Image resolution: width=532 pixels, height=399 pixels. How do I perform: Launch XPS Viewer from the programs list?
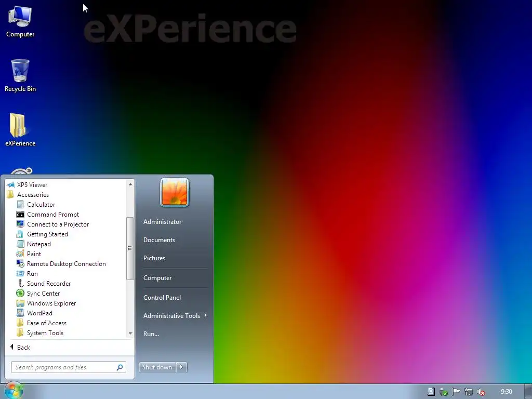click(32, 185)
